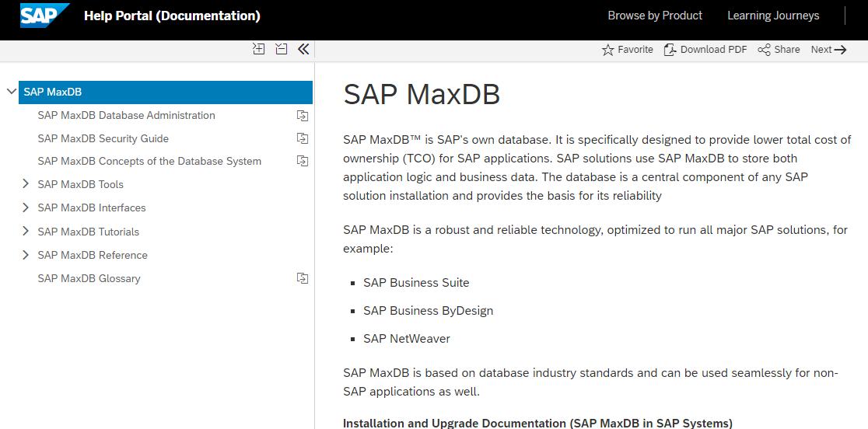The width and height of the screenshot is (868, 429).
Task: Expand the SAP MaxDB Interfaces node
Action: pyautogui.click(x=26, y=208)
